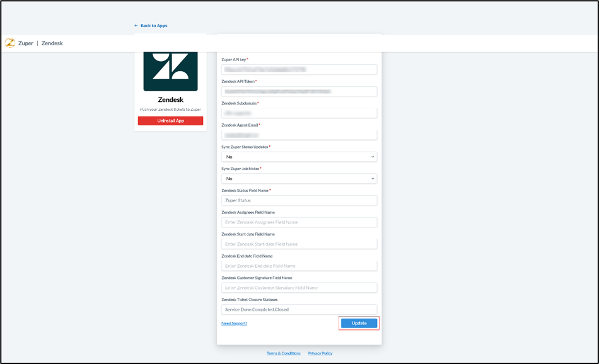Open the Sync Zuper Job Notes dropdown

299,179
